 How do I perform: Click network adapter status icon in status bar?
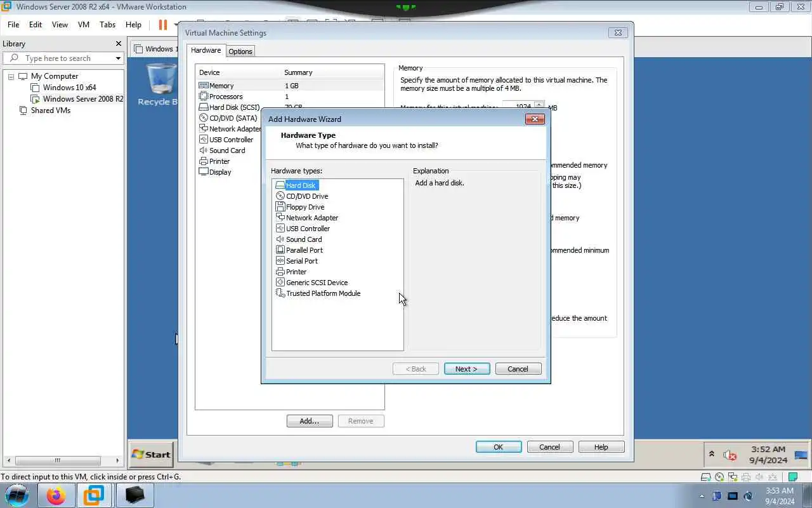pos(733,477)
